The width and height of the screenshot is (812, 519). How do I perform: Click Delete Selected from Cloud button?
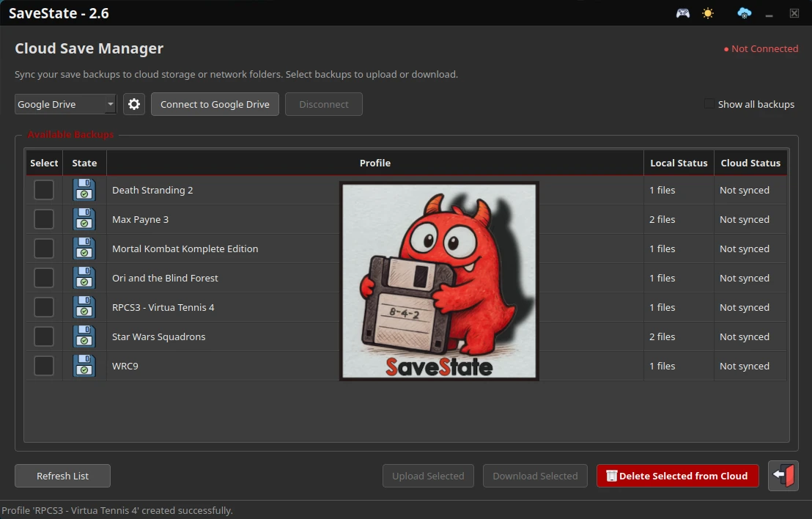677,476
